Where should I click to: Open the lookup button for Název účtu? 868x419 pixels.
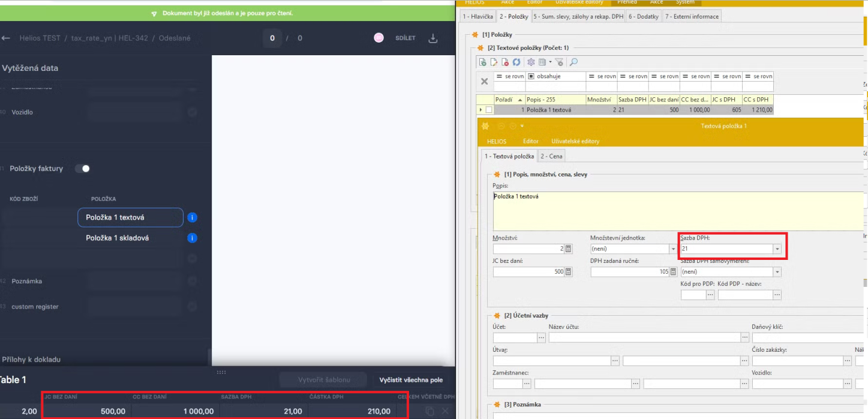[744, 338]
